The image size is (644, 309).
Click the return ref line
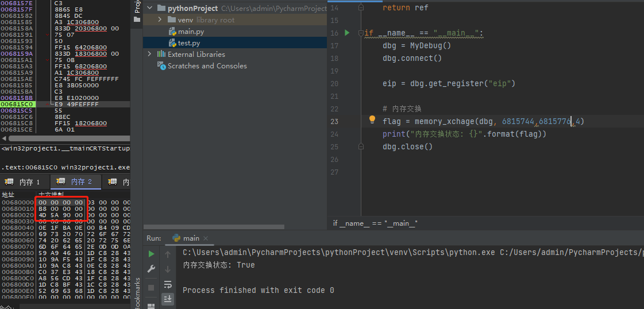406,7
